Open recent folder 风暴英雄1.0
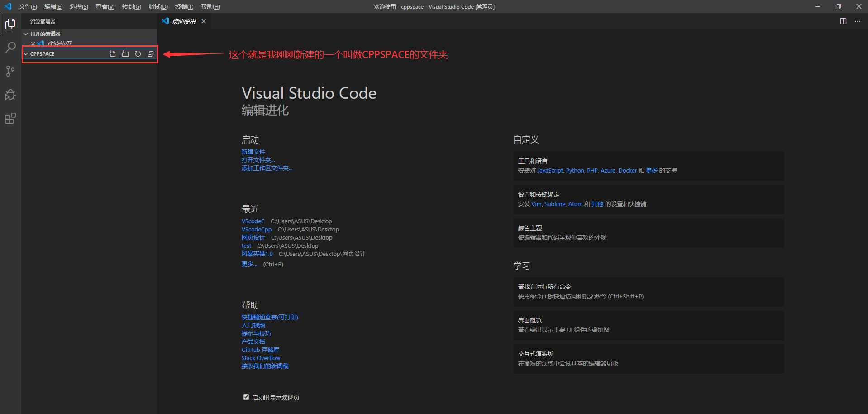Image resolution: width=868 pixels, height=414 pixels. [257, 254]
